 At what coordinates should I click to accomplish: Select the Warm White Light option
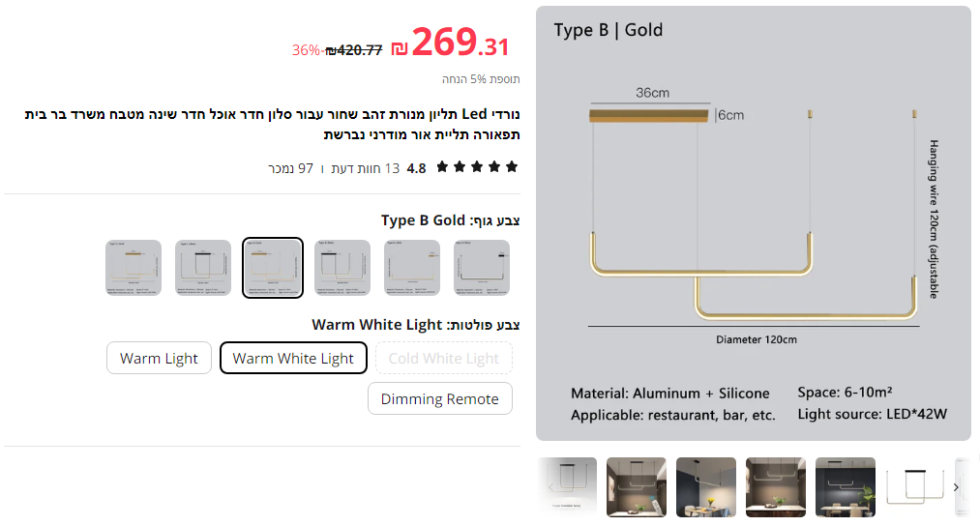[293, 358]
